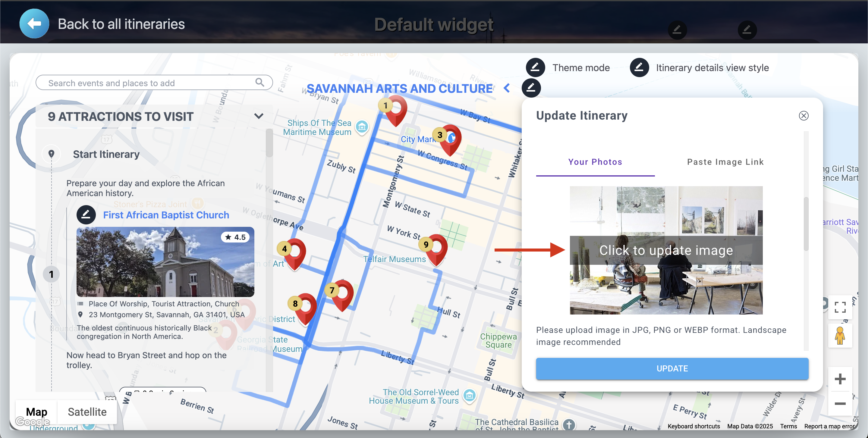The width and height of the screenshot is (868, 438).
Task: Click the Itinerary details view style pencil icon
Action: point(639,67)
